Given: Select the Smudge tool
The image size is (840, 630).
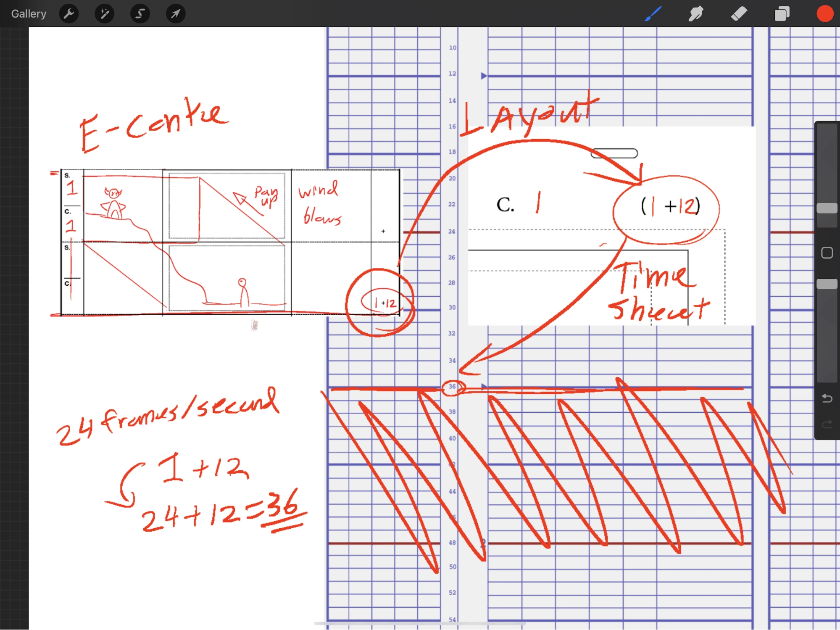Looking at the screenshot, I should [x=696, y=14].
